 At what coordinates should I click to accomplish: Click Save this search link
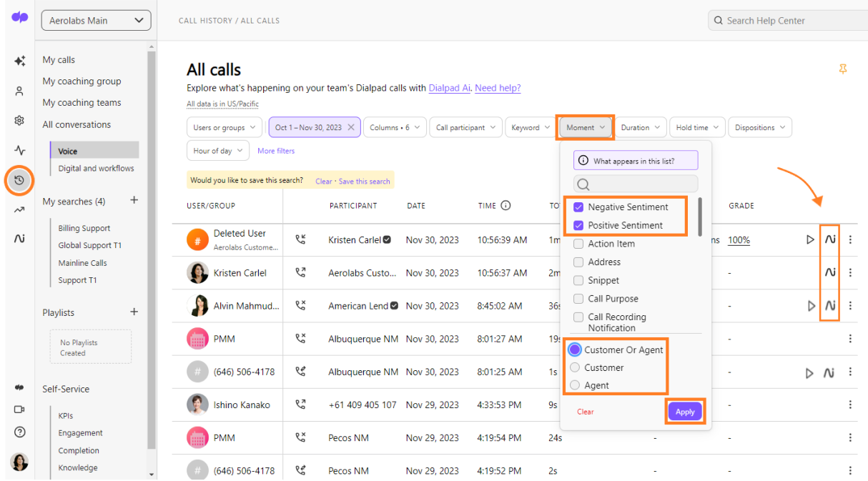pyautogui.click(x=365, y=182)
